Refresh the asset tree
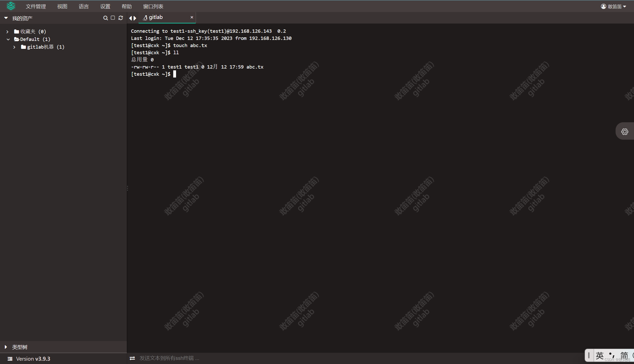The height and width of the screenshot is (364, 634). (x=121, y=18)
